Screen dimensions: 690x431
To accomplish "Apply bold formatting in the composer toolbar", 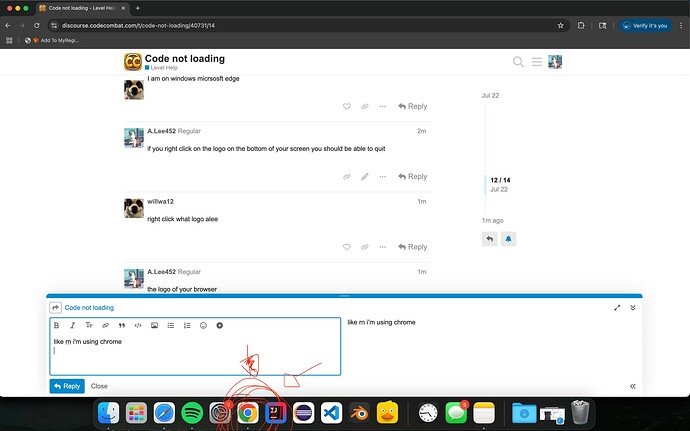I will (x=56, y=325).
